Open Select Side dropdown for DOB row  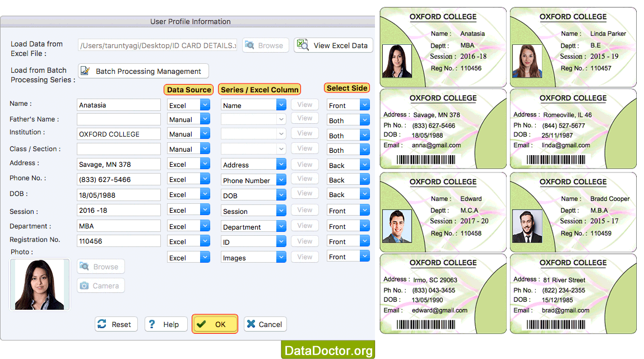348,194
